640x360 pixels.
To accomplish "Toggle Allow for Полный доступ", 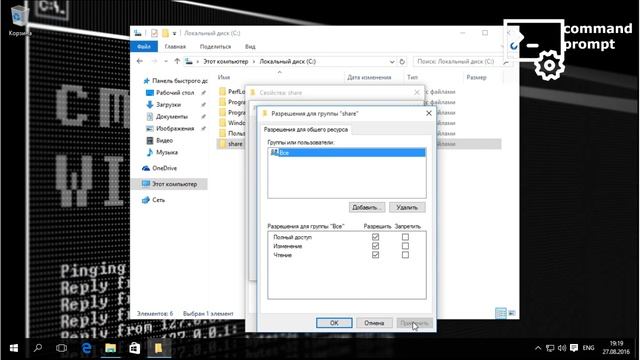I will pyautogui.click(x=375, y=237).
